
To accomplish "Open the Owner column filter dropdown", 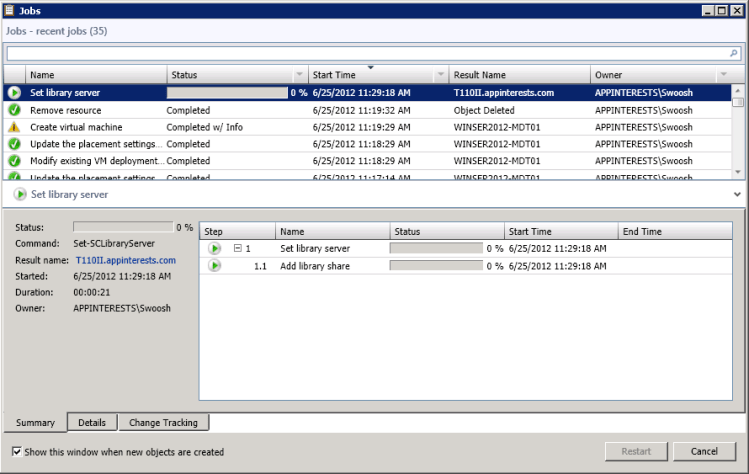I will pyautogui.click(x=722, y=75).
